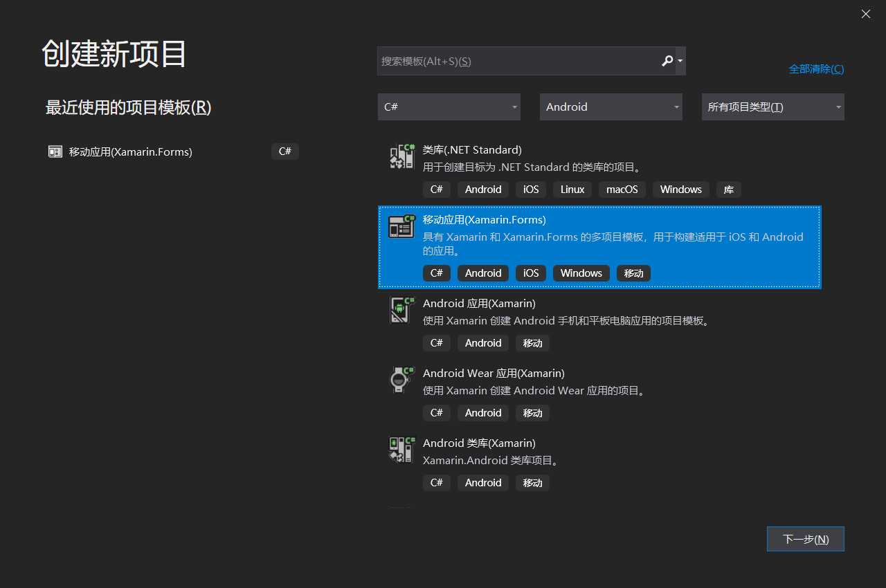
Task: Expand the search options arrow next to magnifier
Action: coord(678,61)
